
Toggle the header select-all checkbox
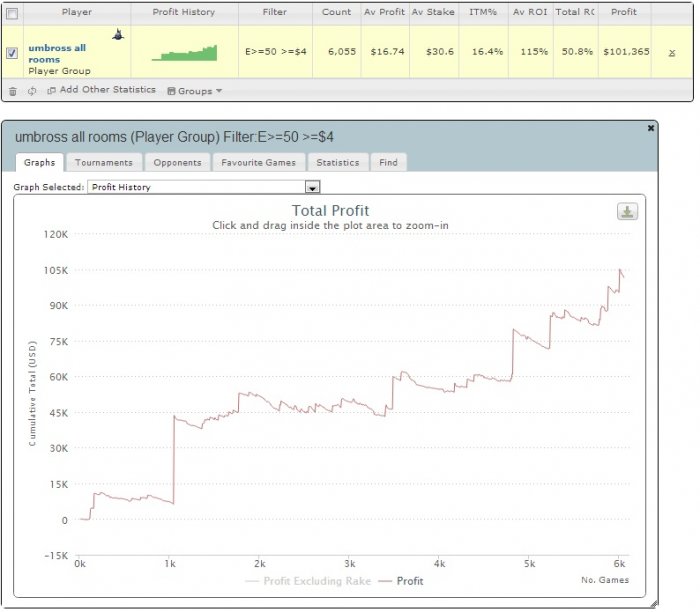[12, 14]
